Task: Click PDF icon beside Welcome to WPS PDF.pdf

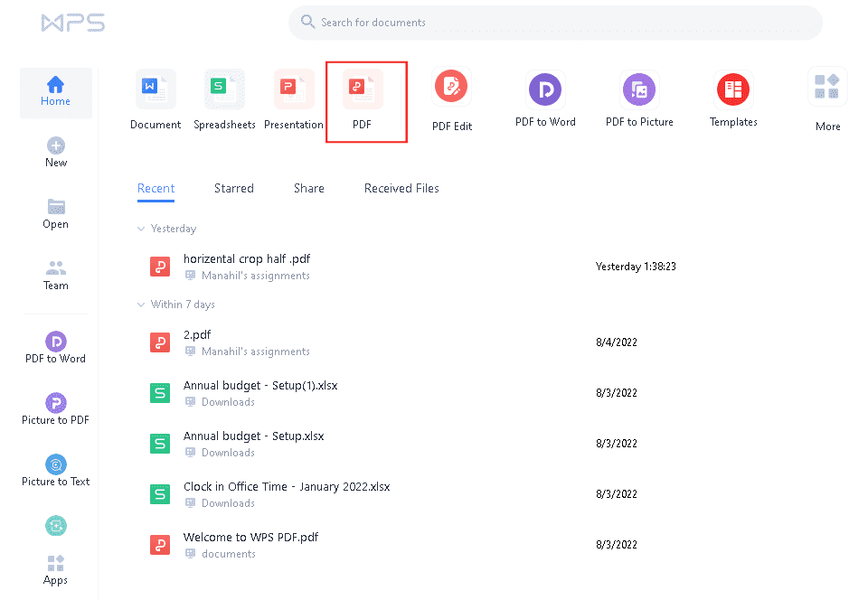Action: pos(160,545)
